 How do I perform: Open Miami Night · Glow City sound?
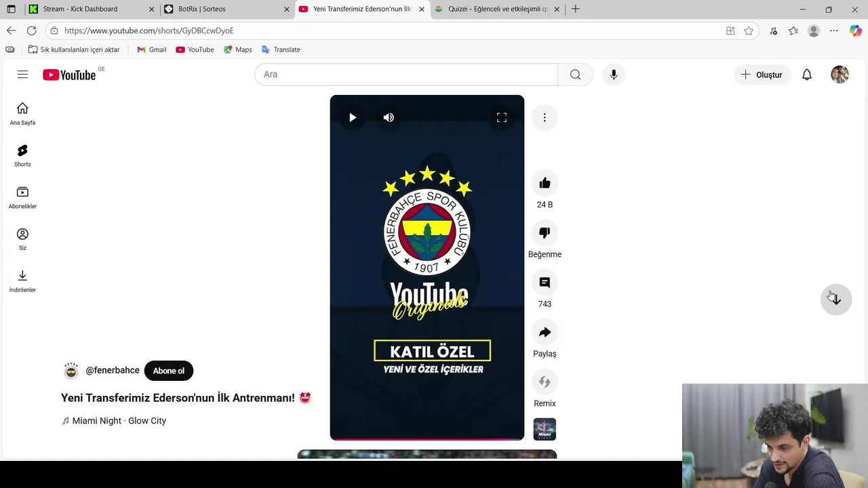pyautogui.click(x=119, y=421)
